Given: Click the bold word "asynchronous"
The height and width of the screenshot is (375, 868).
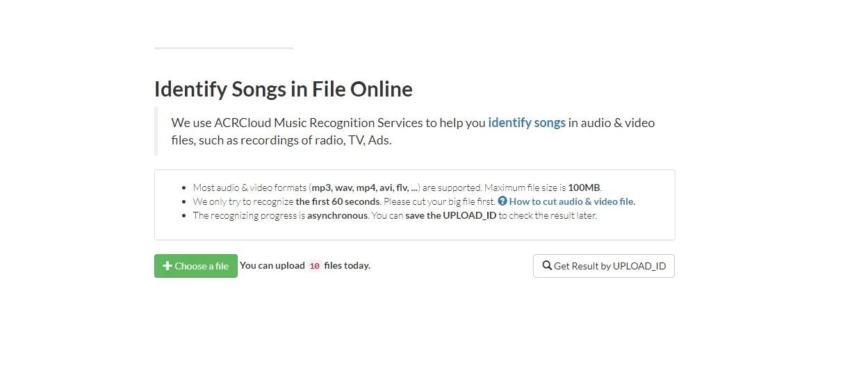Looking at the screenshot, I should [x=337, y=215].
